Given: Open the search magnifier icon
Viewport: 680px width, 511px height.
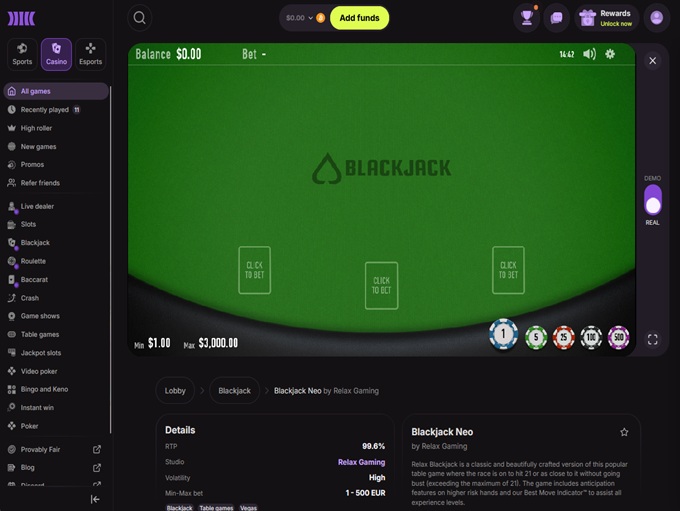Looking at the screenshot, I should [140, 18].
